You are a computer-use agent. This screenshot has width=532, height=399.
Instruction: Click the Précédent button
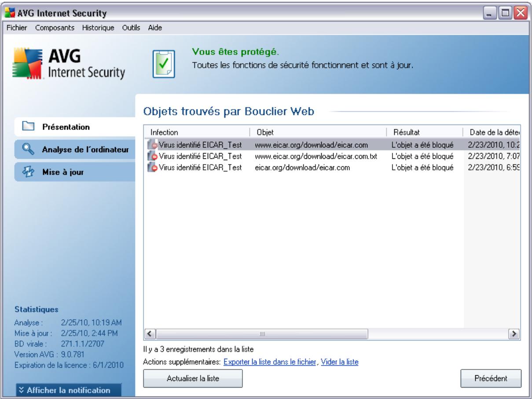(491, 378)
